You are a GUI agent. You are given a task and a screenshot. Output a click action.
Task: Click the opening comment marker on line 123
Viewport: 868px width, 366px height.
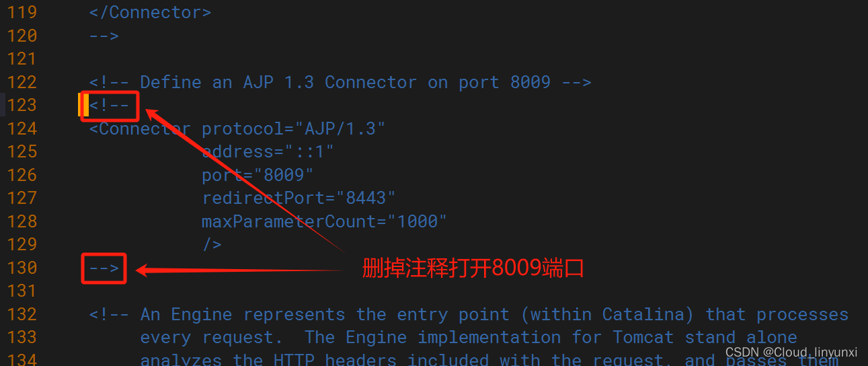[x=109, y=106]
